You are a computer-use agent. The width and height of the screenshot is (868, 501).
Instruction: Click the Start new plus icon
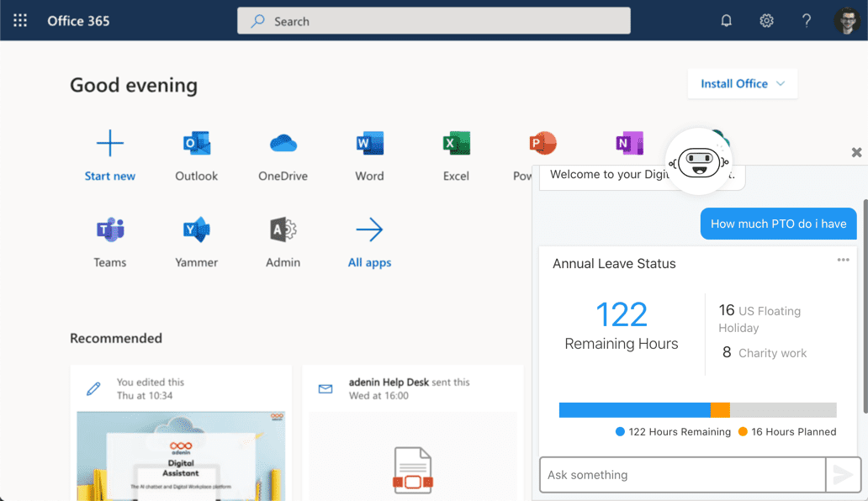click(x=109, y=143)
